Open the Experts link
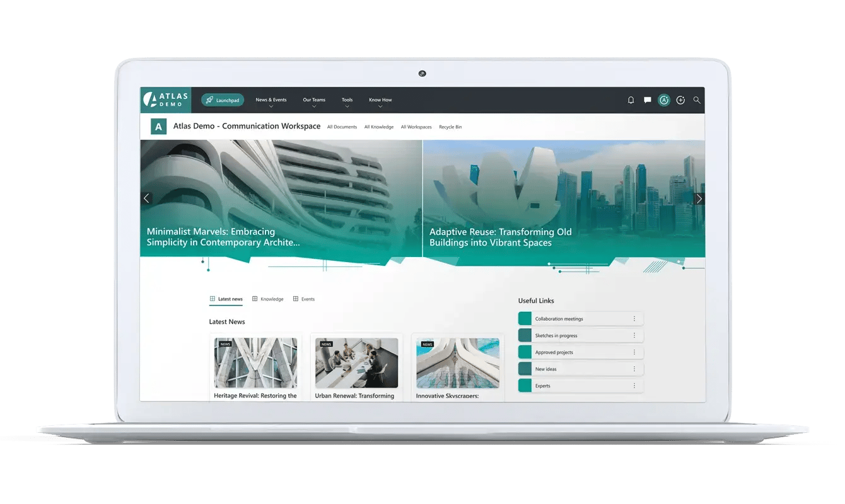The image size is (845, 504). [581, 386]
